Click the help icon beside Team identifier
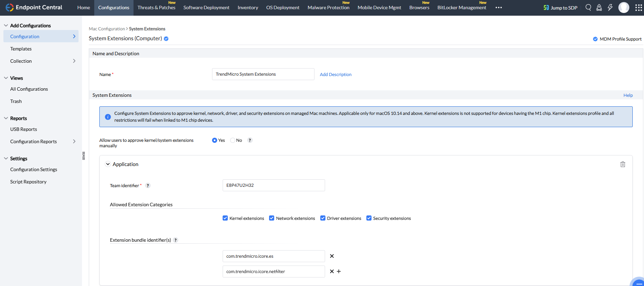 click(148, 185)
